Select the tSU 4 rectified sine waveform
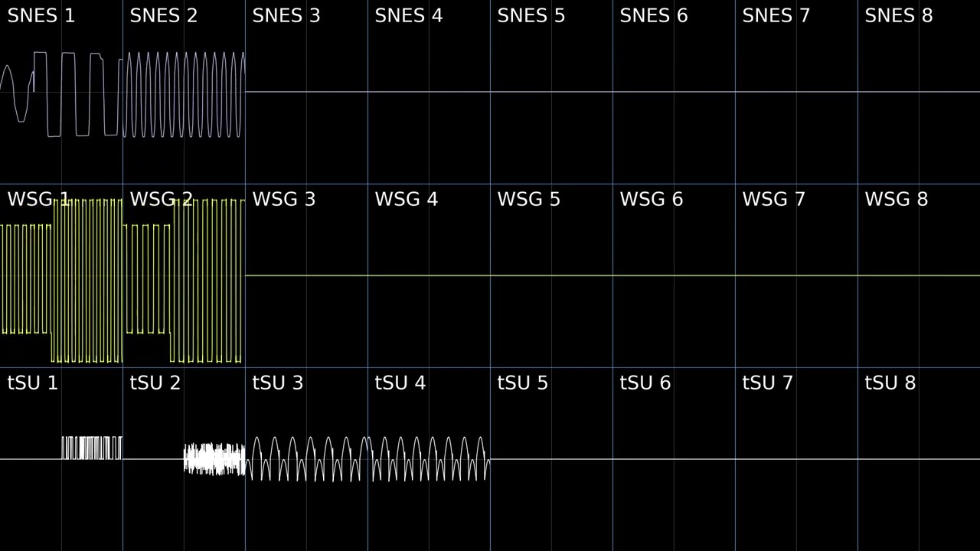The height and width of the screenshot is (551, 980). pyautogui.click(x=429, y=459)
